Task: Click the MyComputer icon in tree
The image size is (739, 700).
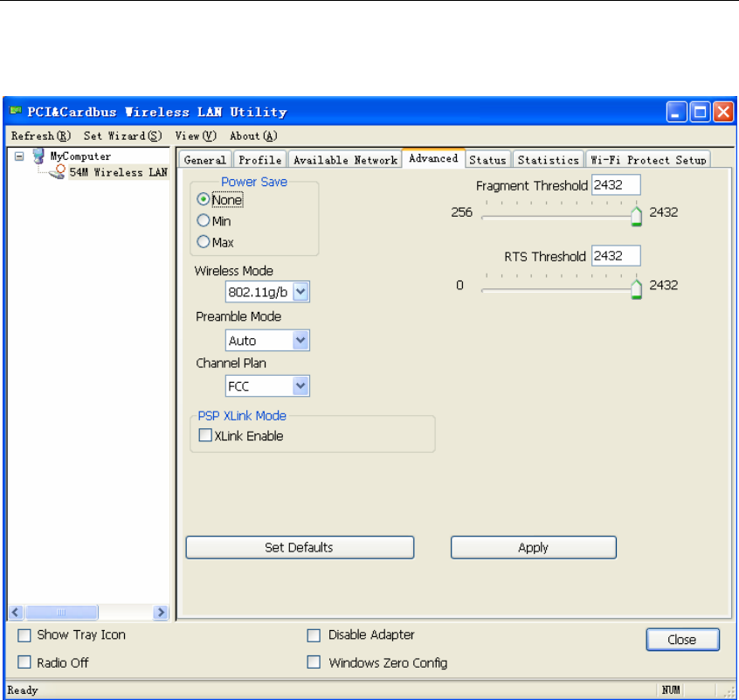Action: point(38,157)
